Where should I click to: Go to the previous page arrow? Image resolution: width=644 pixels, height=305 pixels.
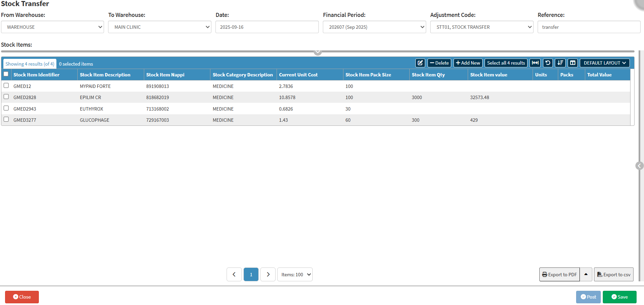(234, 275)
